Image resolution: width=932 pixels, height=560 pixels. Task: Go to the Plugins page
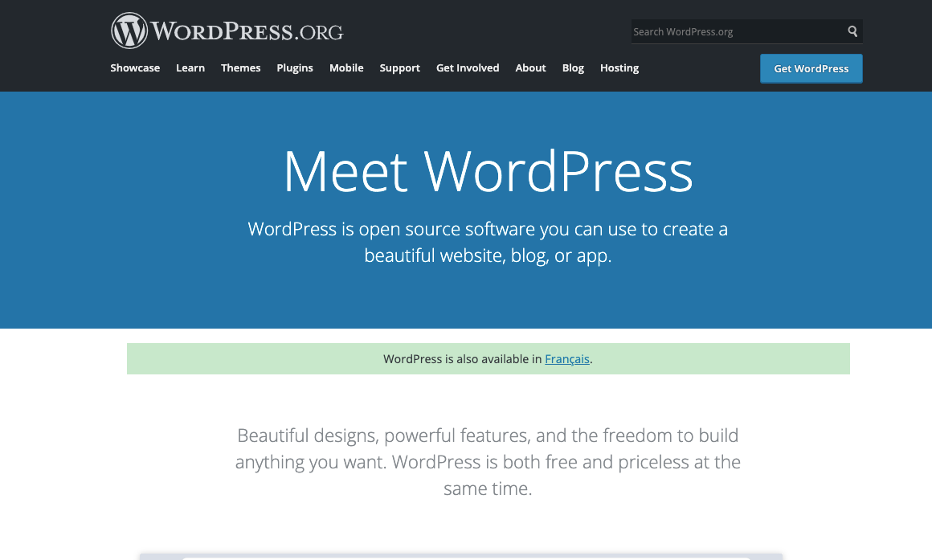[x=295, y=67]
